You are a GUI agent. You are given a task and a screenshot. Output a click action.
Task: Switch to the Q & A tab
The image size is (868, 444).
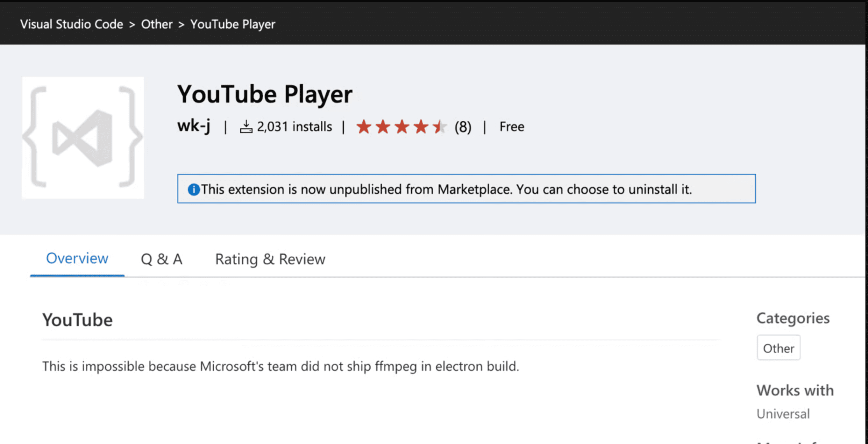click(x=161, y=259)
